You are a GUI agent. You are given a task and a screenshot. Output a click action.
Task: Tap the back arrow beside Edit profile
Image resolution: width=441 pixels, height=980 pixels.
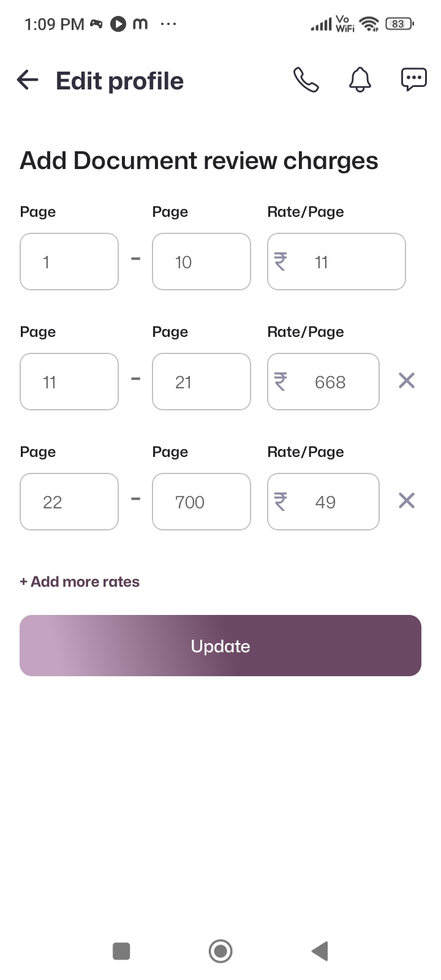(x=28, y=80)
